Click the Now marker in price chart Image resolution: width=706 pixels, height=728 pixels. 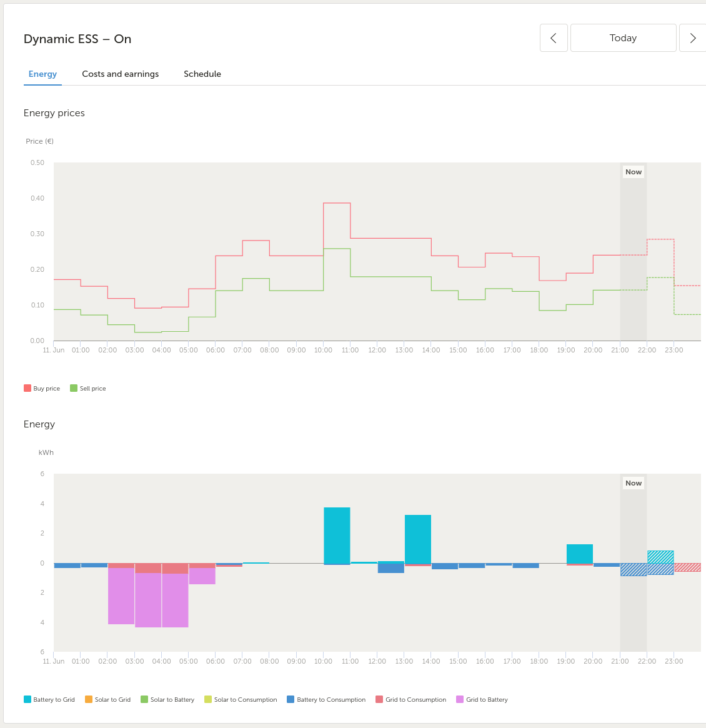(633, 172)
